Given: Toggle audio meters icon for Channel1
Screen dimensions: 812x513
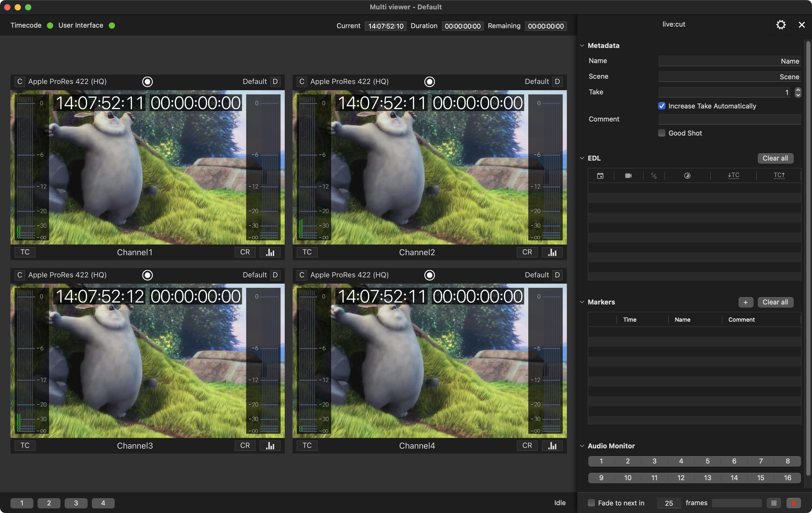Looking at the screenshot, I should 270,252.
